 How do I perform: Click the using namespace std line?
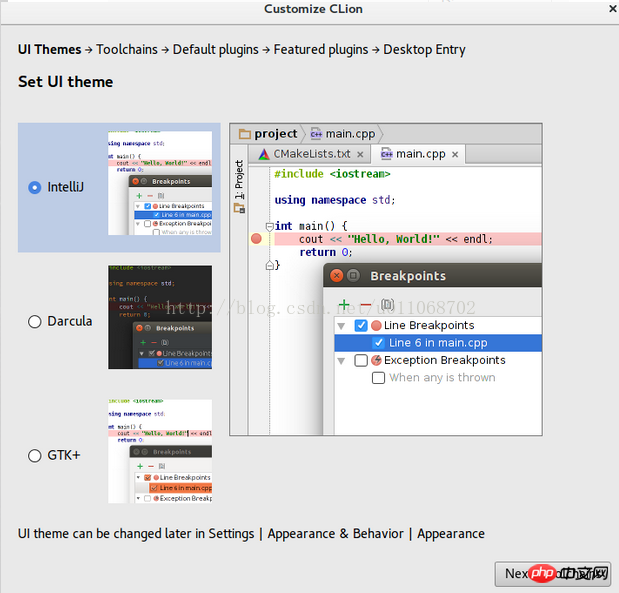point(334,200)
